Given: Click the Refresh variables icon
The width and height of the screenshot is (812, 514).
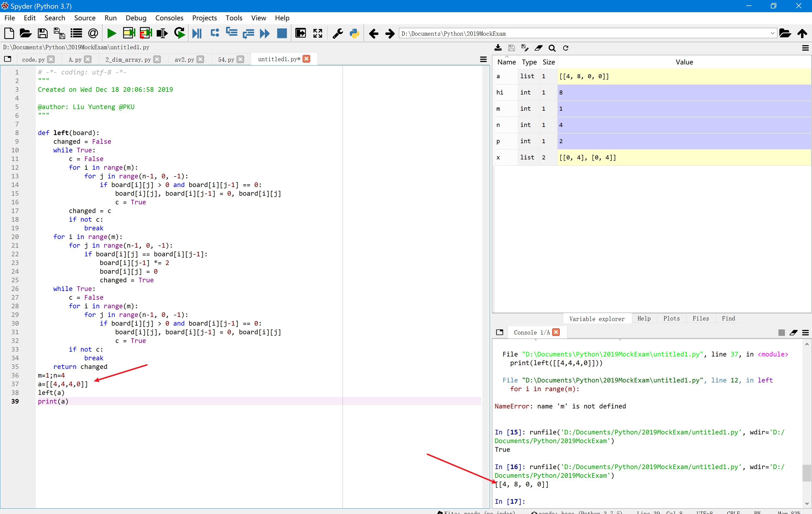Looking at the screenshot, I should 565,48.
